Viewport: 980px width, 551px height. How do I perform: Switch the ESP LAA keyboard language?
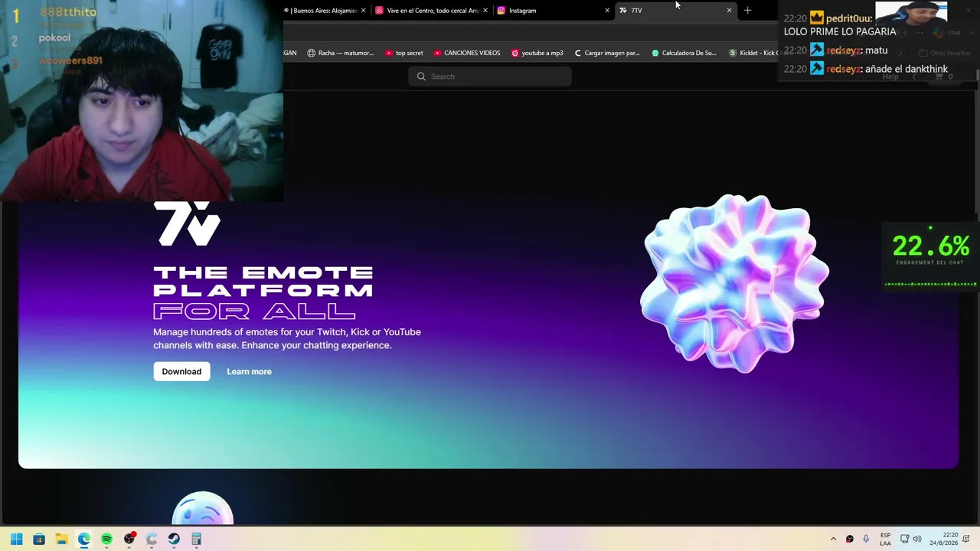tap(885, 540)
